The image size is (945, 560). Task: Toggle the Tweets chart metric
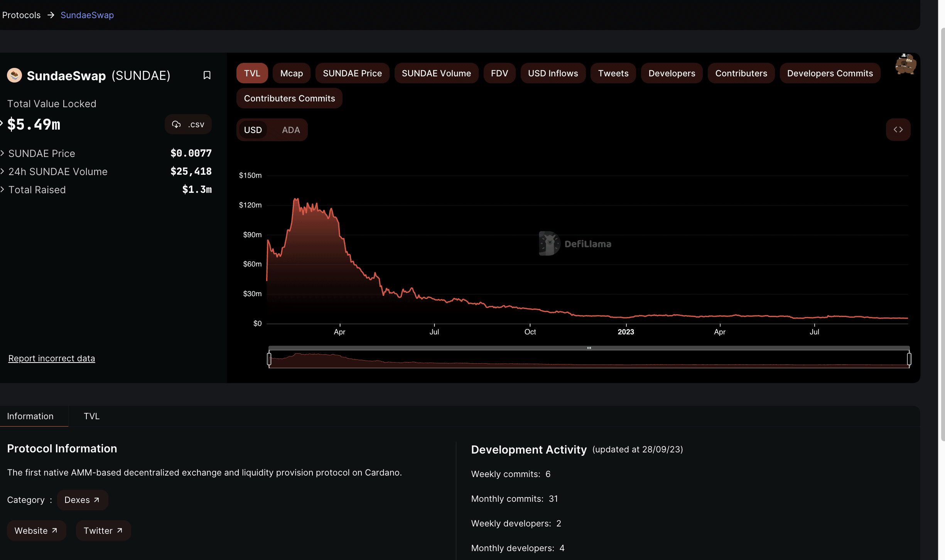pyautogui.click(x=613, y=73)
